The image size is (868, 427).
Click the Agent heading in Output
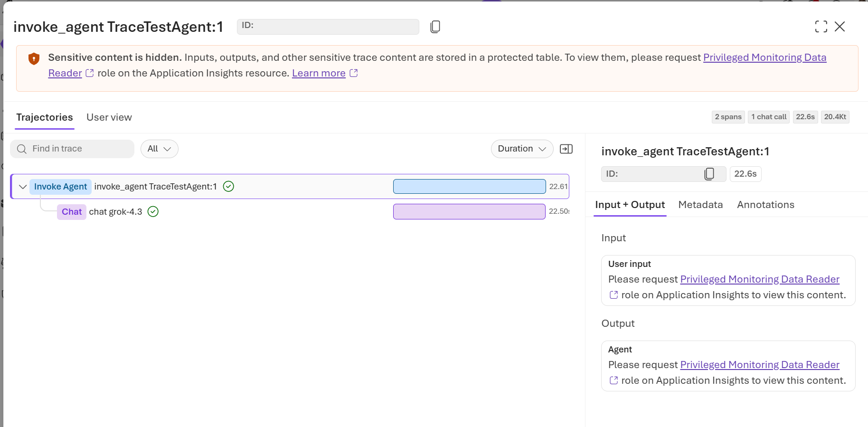[620, 350]
